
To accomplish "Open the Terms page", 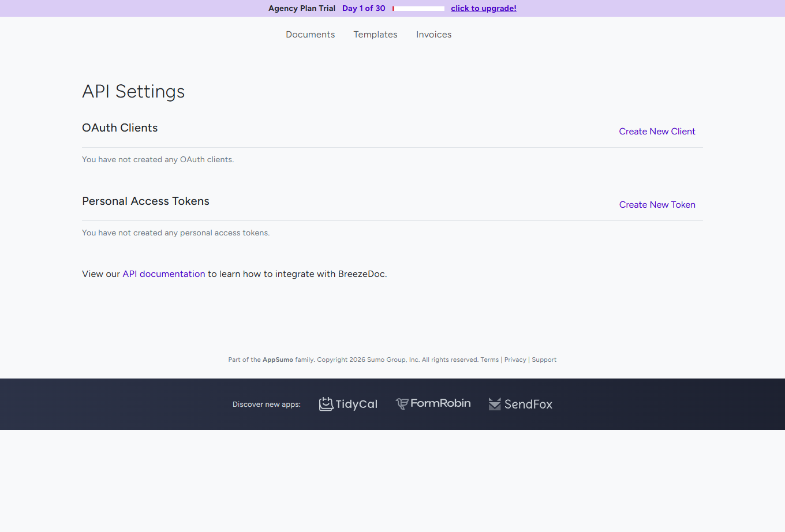I will pos(489,359).
